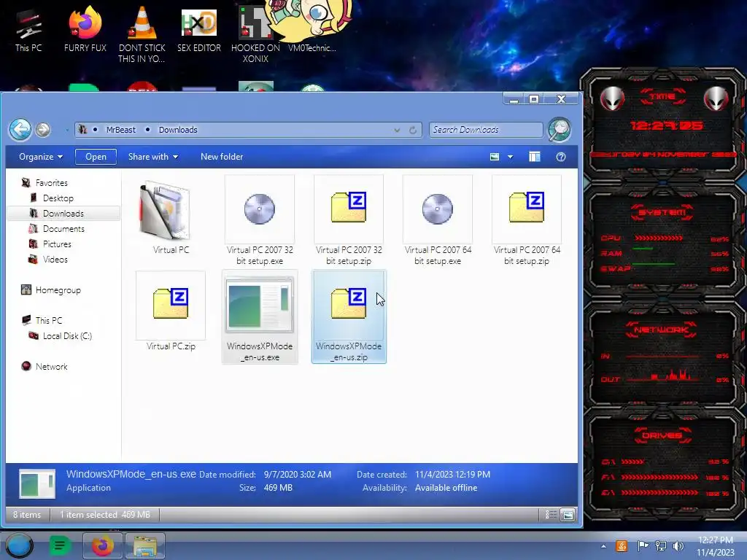The width and height of the screenshot is (747, 560).
Task: Open Network in the navigation pane
Action: tap(52, 367)
